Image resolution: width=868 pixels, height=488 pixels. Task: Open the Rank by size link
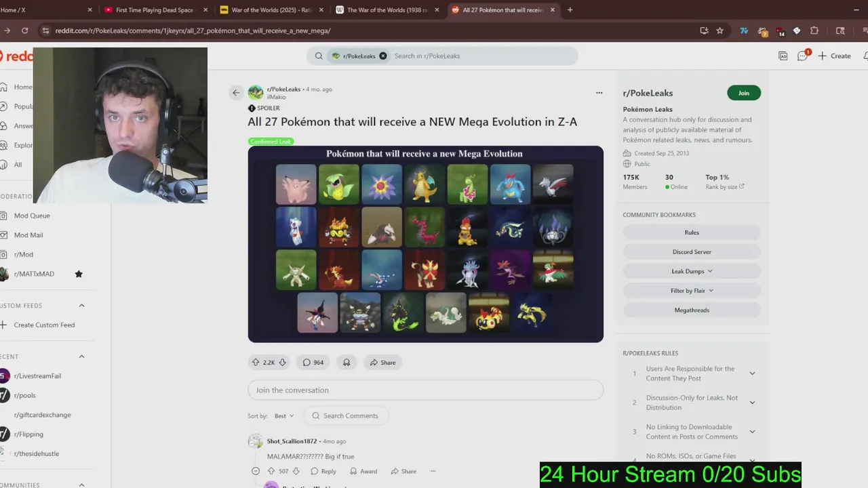[x=724, y=187]
